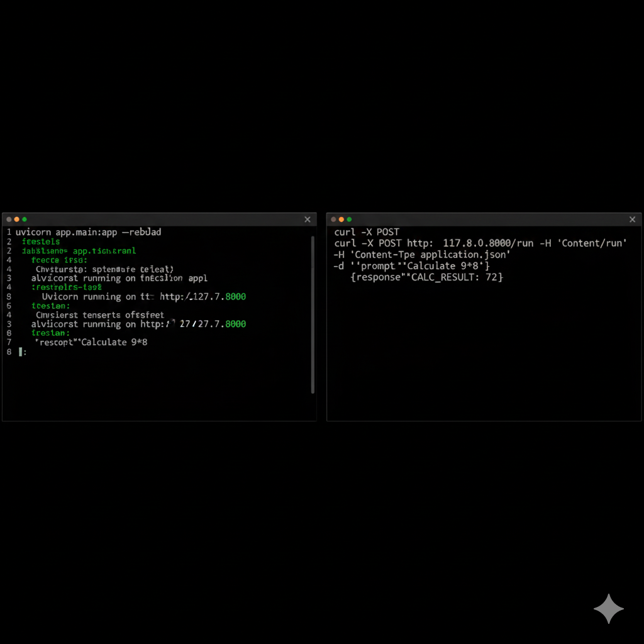Click the red dot on the right terminal
This screenshot has height=644, width=644.
coord(333,219)
